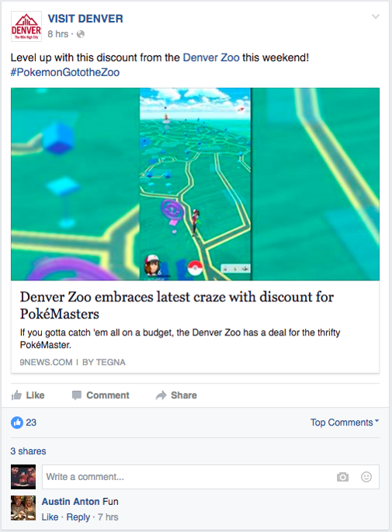Click the thumbs-up Like icon under post

coord(16,395)
